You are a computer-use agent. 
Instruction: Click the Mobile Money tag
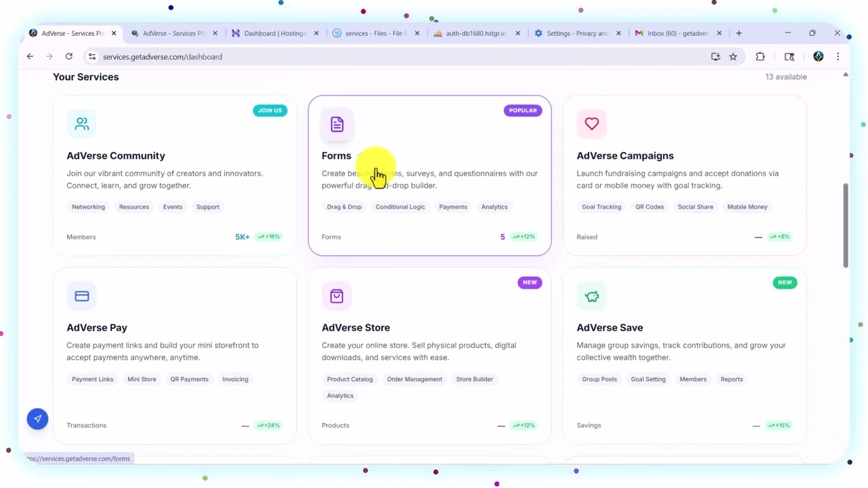747,207
